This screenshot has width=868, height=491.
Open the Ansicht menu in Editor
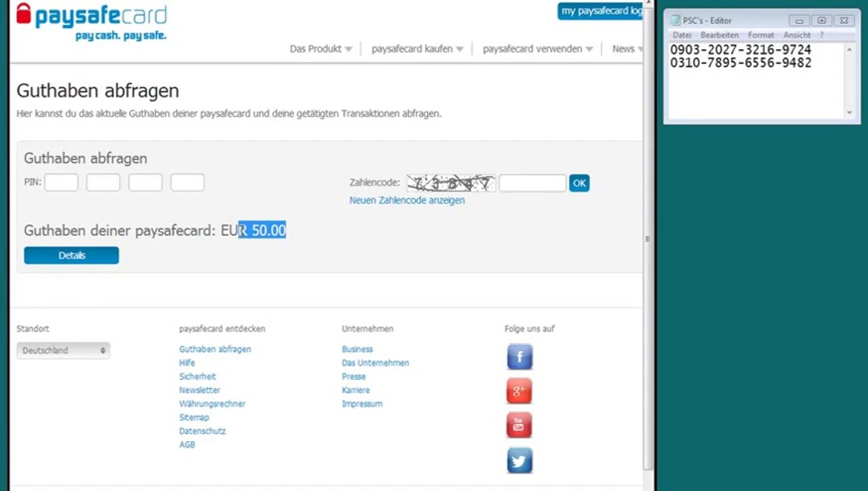pos(797,35)
